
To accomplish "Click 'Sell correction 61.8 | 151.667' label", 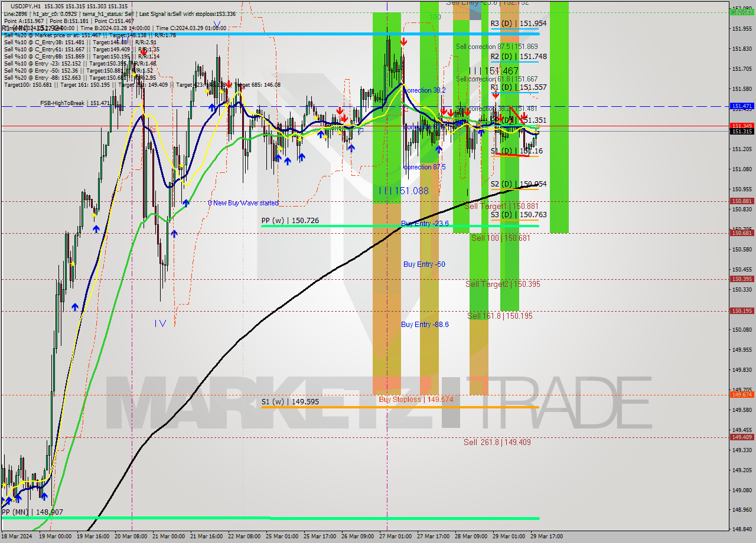I will click(497, 79).
